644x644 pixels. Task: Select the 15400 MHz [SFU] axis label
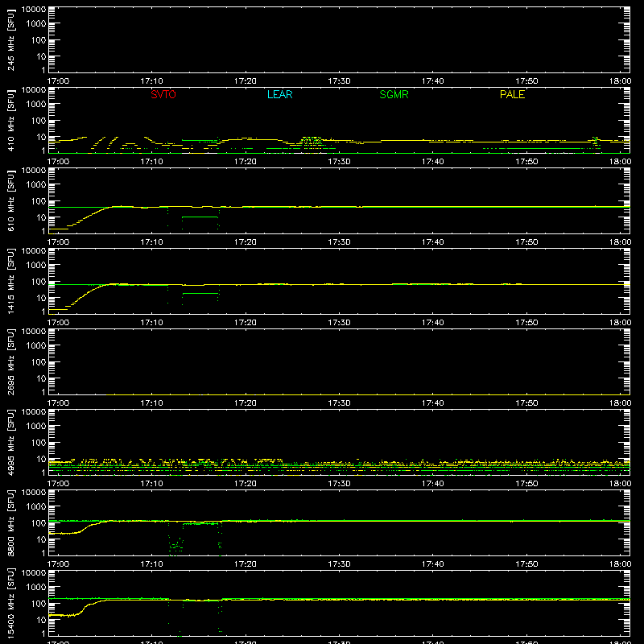click(x=10, y=603)
